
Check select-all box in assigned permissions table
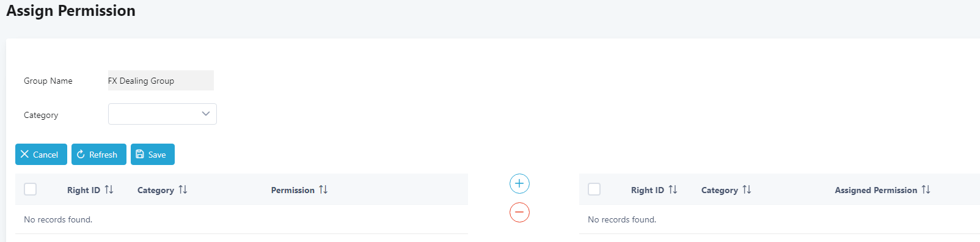pyautogui.click(x=594, y=189)
